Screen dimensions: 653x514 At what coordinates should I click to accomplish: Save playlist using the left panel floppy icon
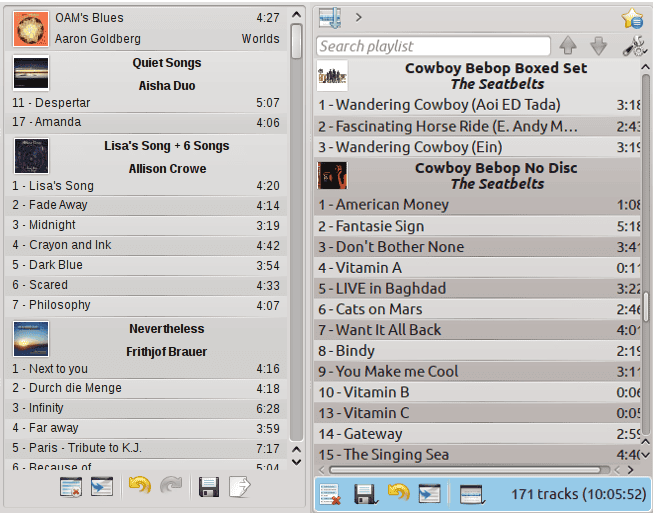point(209,487)
